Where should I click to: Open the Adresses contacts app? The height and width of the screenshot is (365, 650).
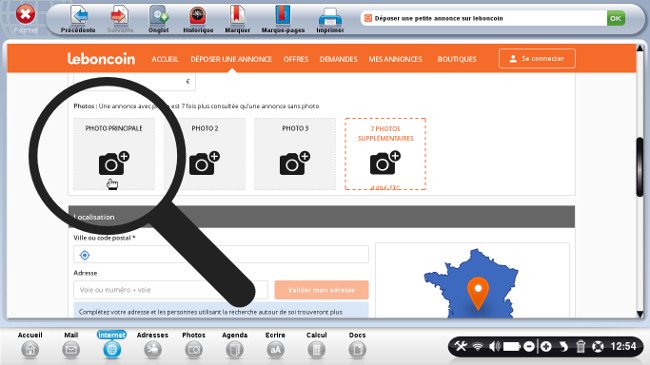153,345
